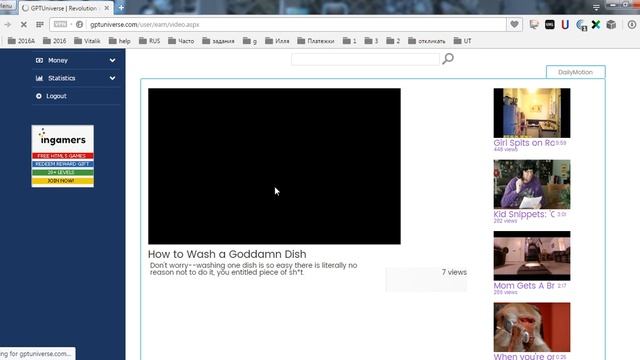Open the Часто bookmarks folder
Screen dimensions: 640x360
point(181,41)
